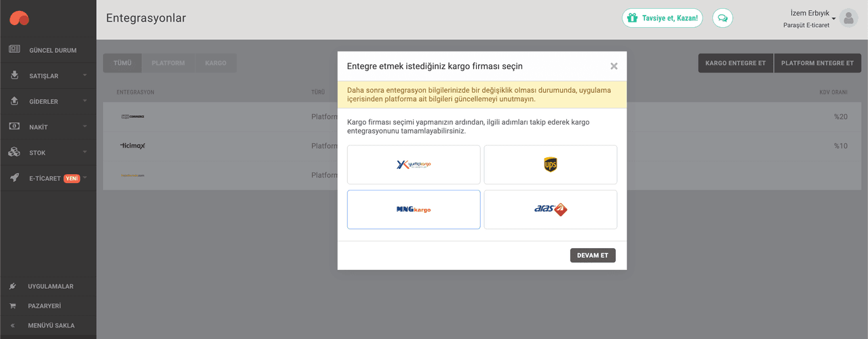The height and width of the screenshot is (339, 868).
Task: Click Menüyü Sakla to hide menu
Action: pyautogui.click(x=48, y=325)
